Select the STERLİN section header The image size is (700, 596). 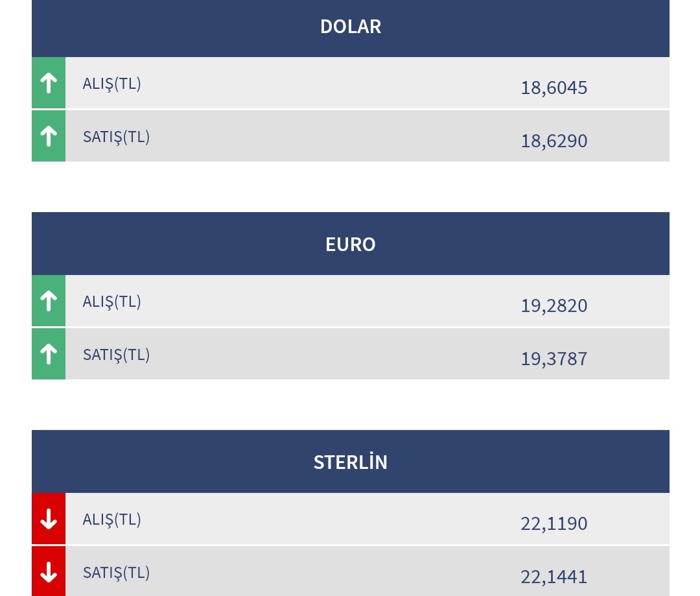coord(351,462)
